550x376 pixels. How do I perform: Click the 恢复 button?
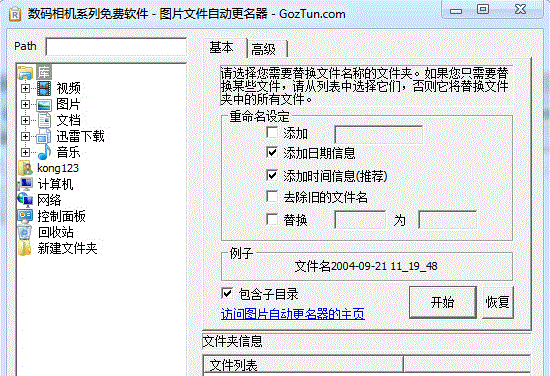pyautogui.click(x=498, y=302)
